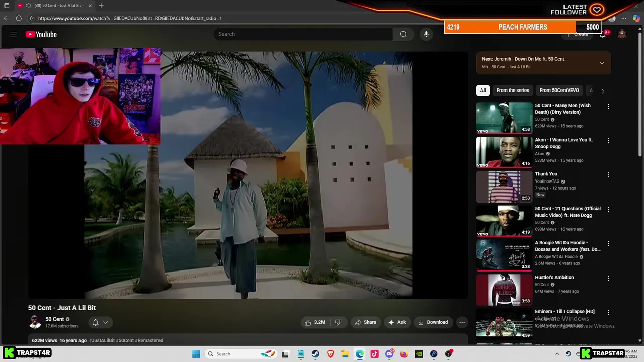Play Akon I Wanna Love You thumbnail
The width and height of the screenshot is (644, 362).
click(504, 152)
